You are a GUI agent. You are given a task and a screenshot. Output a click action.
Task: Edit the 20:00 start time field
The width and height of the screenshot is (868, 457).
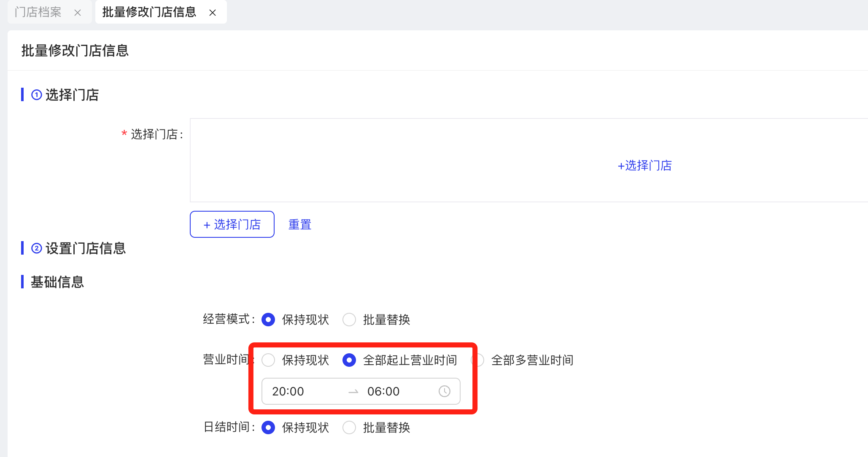click(288, 391)
